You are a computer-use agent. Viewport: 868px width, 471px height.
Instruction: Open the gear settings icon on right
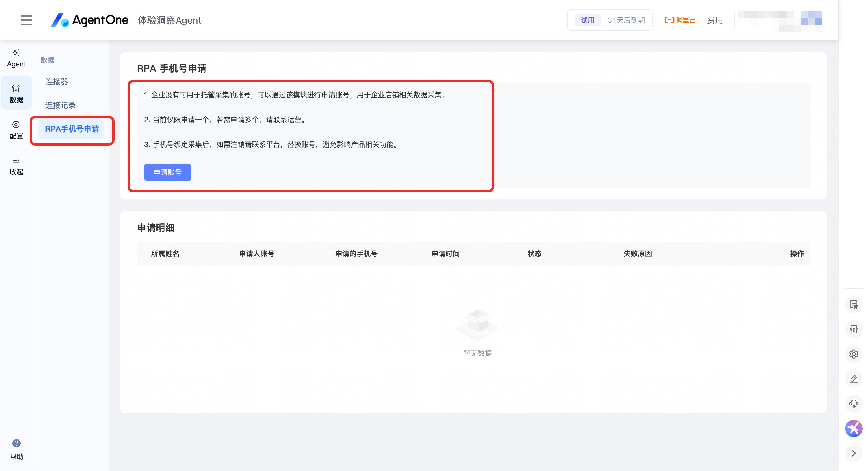[x=853, y=354]
